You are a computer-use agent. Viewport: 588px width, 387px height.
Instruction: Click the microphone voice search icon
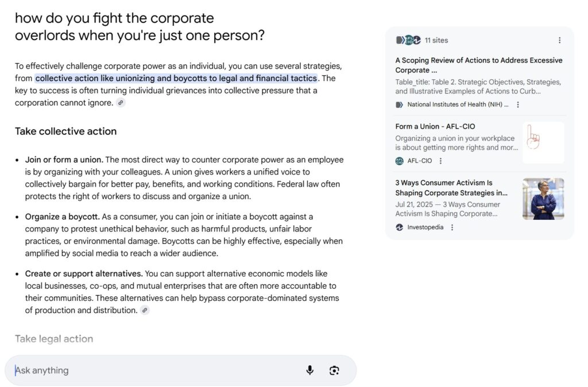[x=310, y=370]
